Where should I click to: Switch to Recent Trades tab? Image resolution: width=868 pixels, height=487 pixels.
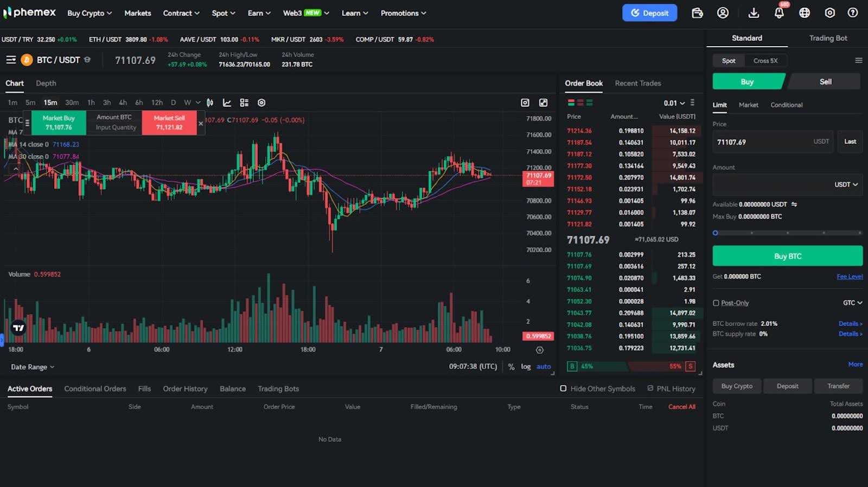pyautogui.click(x=638, y=83)
